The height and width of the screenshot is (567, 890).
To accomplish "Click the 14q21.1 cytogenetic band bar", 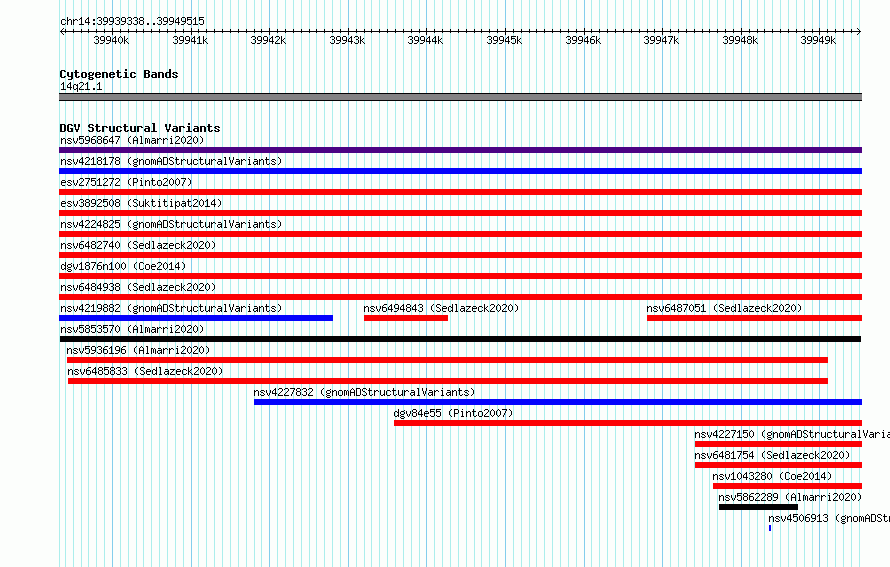I will [460, 97].
